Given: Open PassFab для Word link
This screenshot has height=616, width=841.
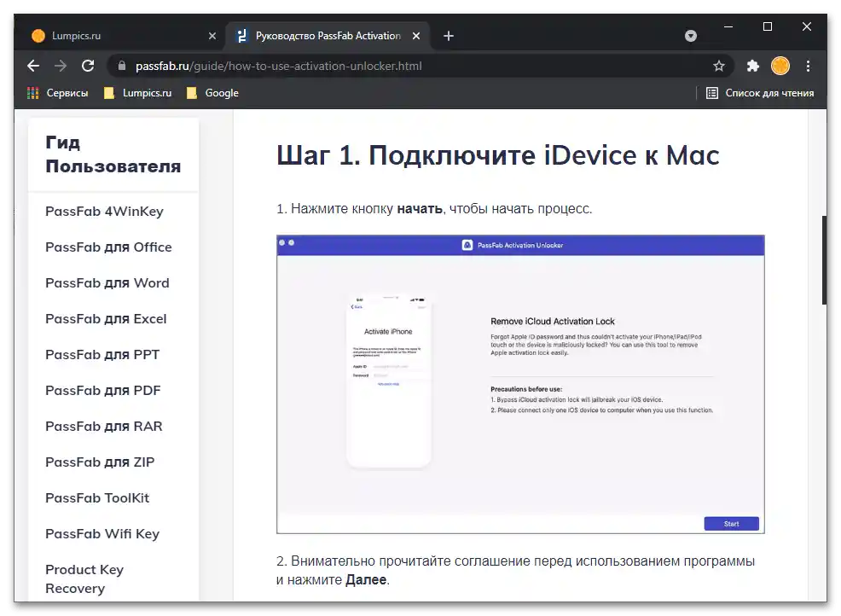Looking at the screenshot, I should point(107,283).
